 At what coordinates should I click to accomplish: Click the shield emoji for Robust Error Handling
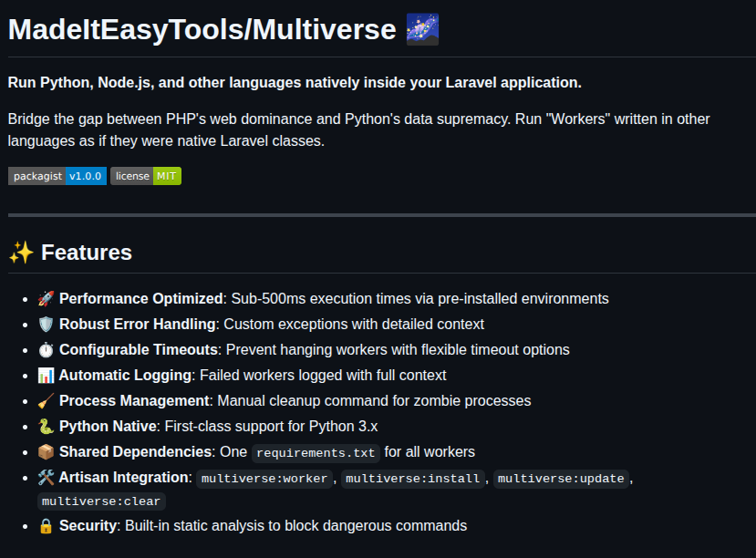pos(46,325)
